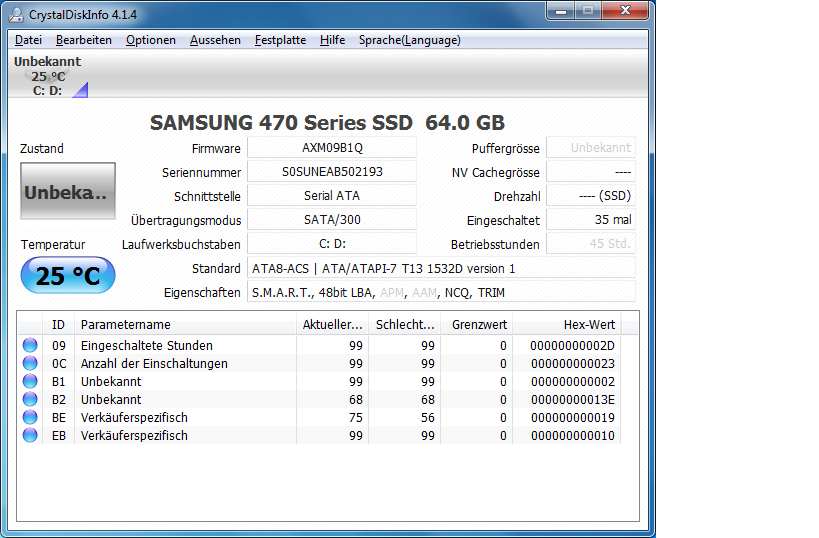The image size is (819, 538).
Task: Click status circle for Eingeschaltete Stunden
Action: click(x=30, y=345)
